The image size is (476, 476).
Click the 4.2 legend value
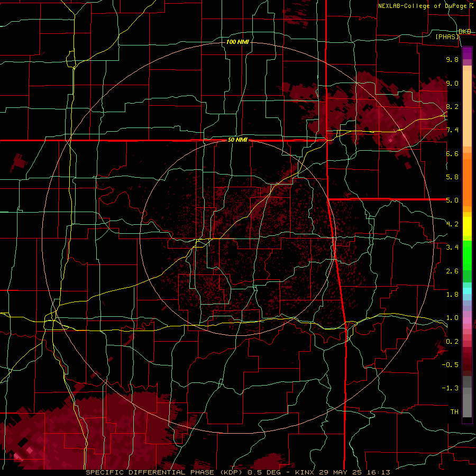pos(452,224)
